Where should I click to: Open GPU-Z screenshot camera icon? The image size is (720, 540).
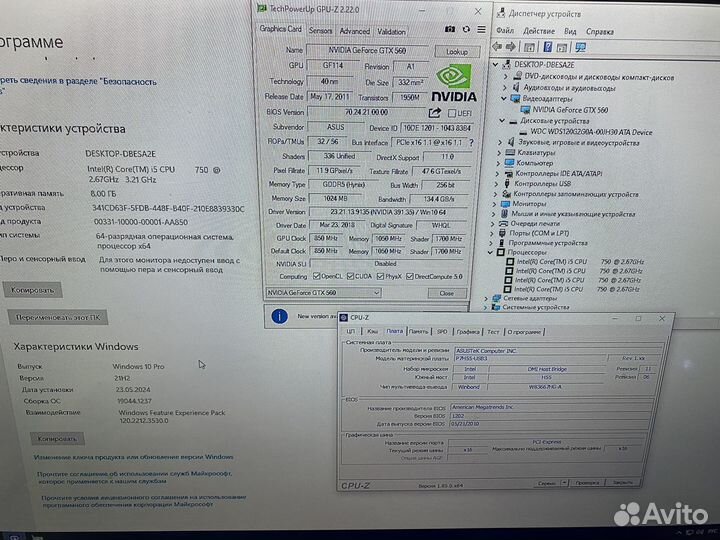pyautogui.click(x=450, y=29)
